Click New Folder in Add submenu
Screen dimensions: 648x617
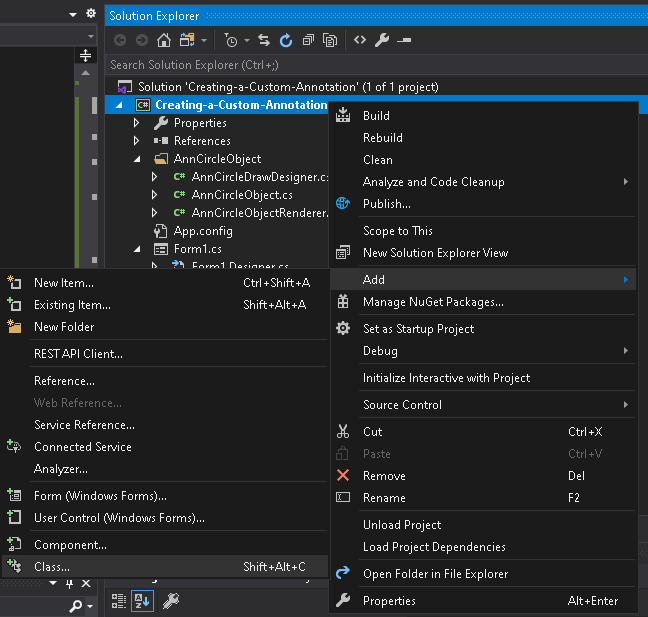164,327
